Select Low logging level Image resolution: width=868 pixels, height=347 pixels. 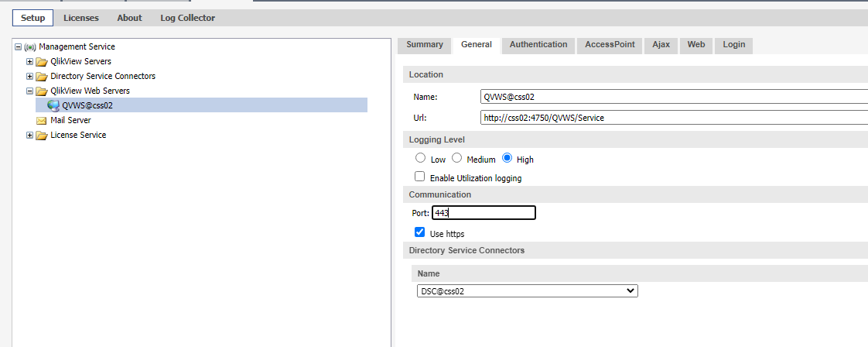click(x=421, y=159)
